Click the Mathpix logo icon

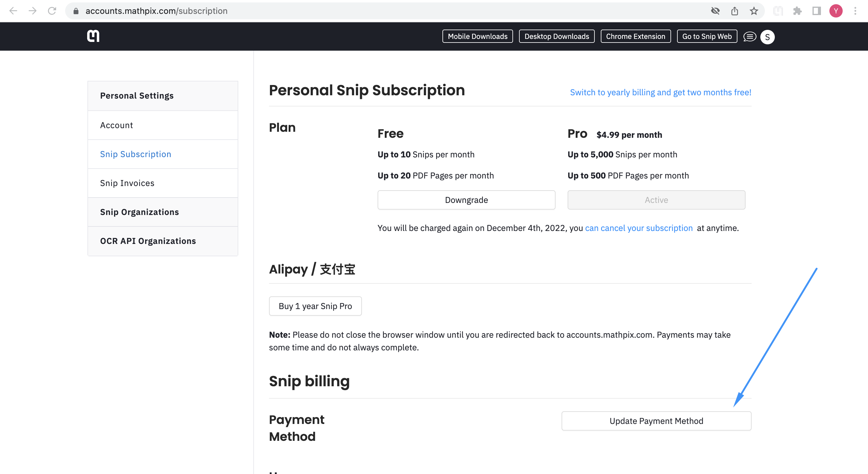tap(93, 36)
